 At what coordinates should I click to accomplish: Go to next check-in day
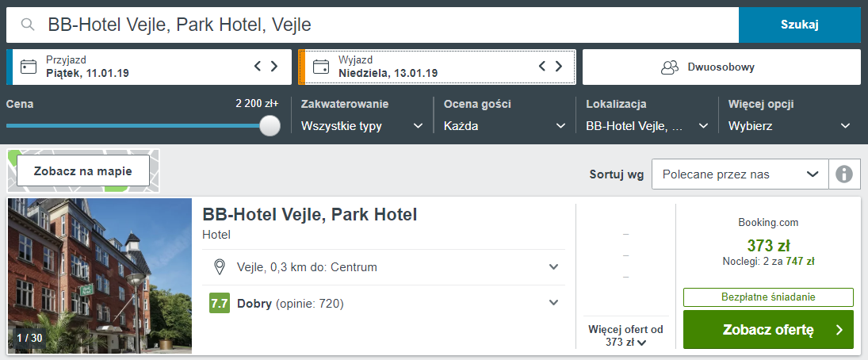(274, 67)
